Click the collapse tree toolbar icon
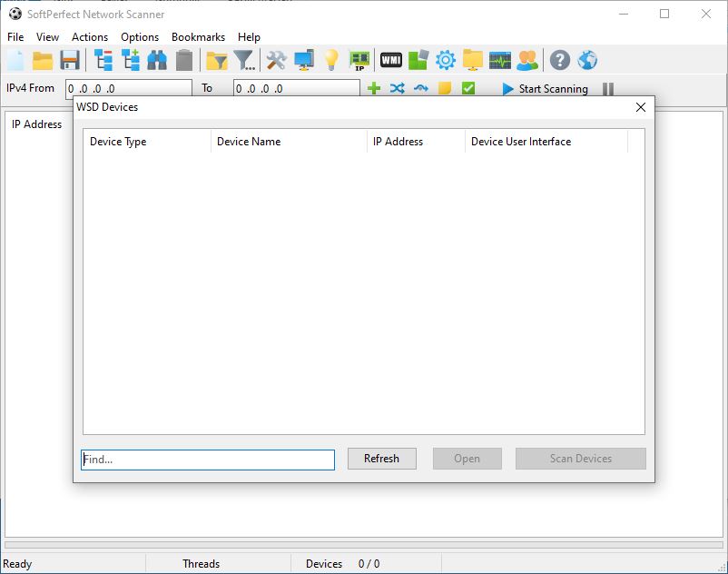728x574 pixels. click(103, 60)
